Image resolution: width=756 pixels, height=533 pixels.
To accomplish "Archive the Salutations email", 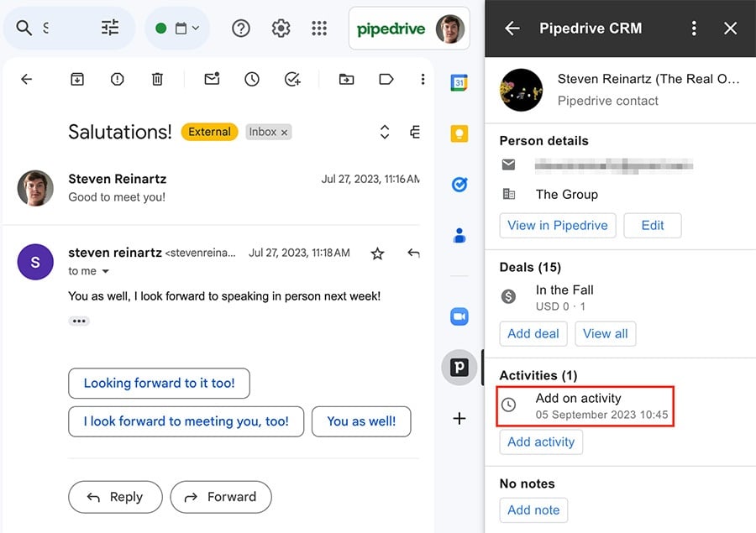I will (77, 79).
